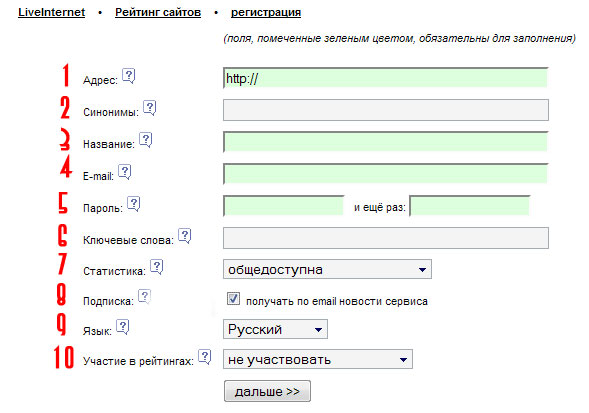Focus the Адрес field with http://
589x413 pixels.
(x=386, y=78)
